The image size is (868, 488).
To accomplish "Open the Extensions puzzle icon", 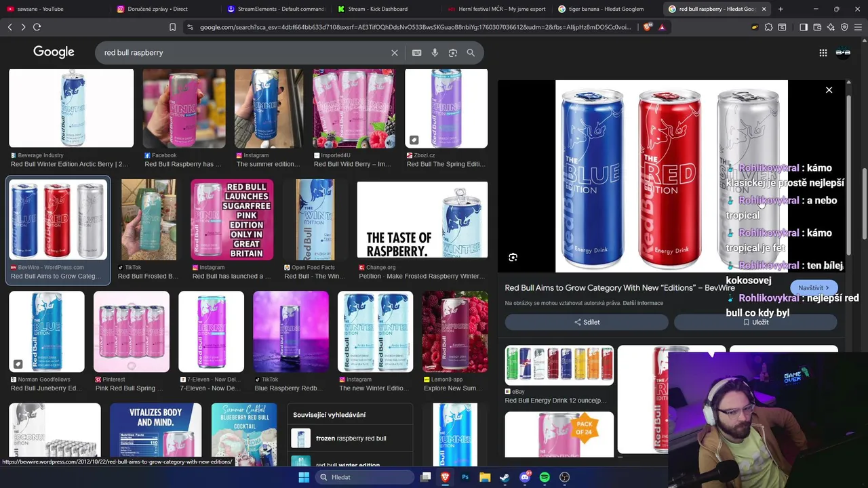I will pyautogui.click(x=768, y=27).
